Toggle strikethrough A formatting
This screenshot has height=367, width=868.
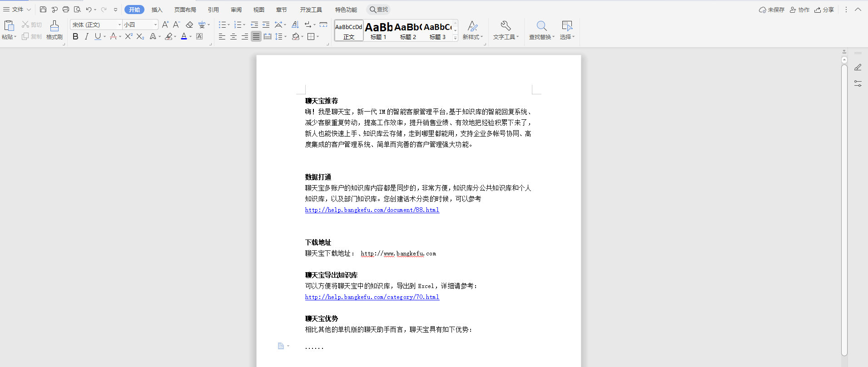pos(113,36)
